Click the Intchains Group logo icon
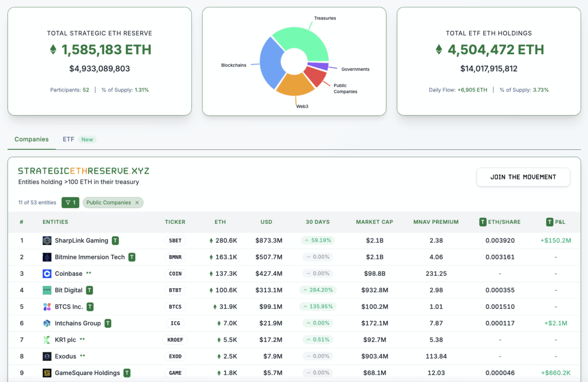The width and height of the screenshot is (588, 382). coord(47,323)
